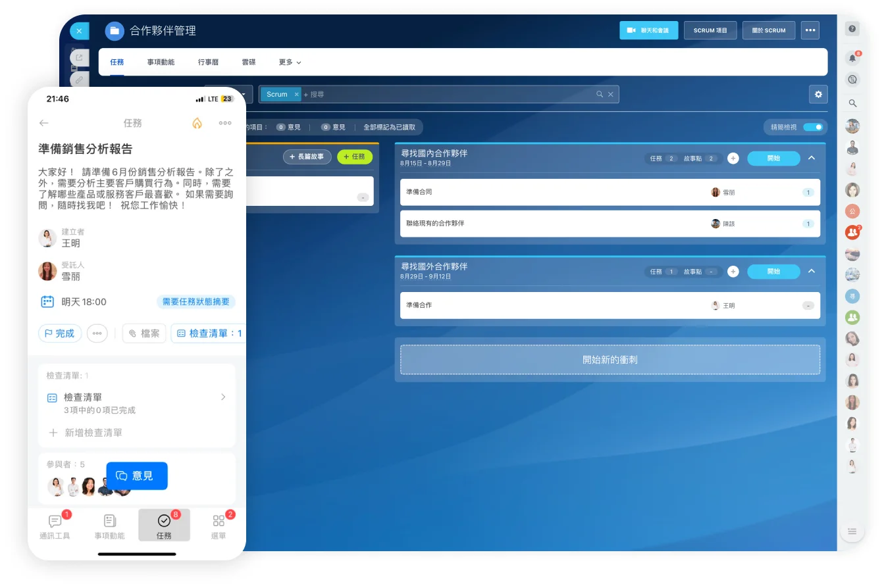Click 需要任務狀態摘要 label
The height and width of the screenshot is (588, 882).
[x=196, y=302]
